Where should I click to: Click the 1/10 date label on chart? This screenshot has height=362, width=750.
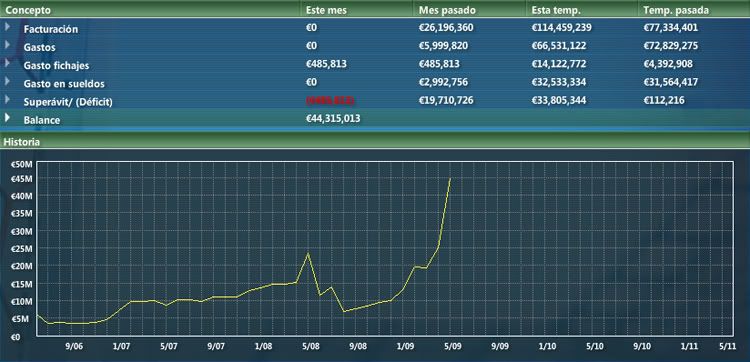point(548,346)
